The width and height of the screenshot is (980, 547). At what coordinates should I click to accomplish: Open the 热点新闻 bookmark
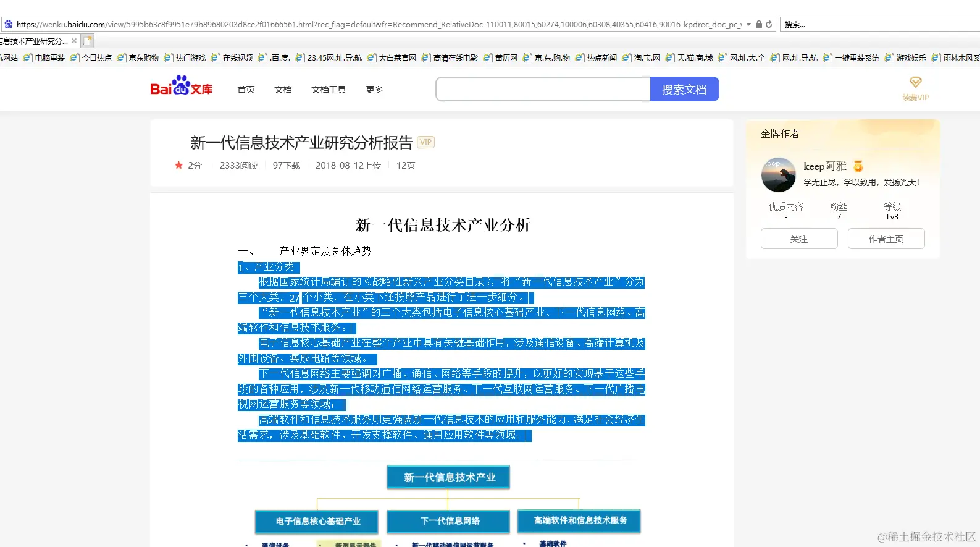[596, 57]
